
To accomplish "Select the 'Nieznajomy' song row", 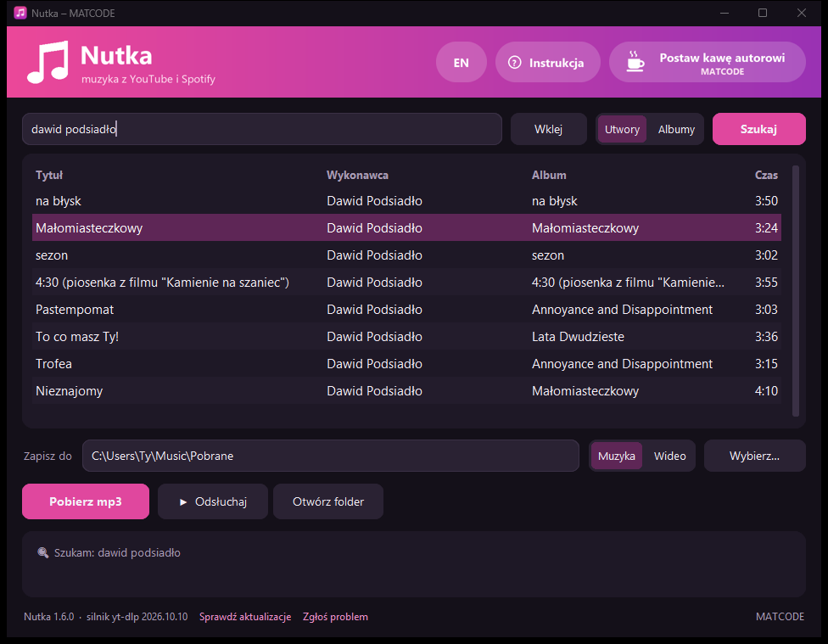I will coord(406,391).
